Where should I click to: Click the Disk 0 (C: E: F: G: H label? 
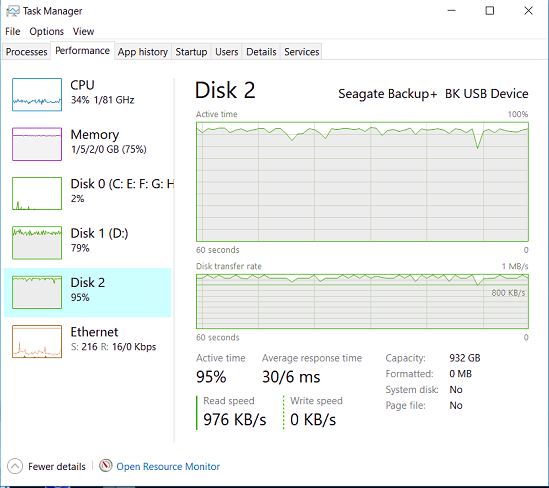click(122, 184)
